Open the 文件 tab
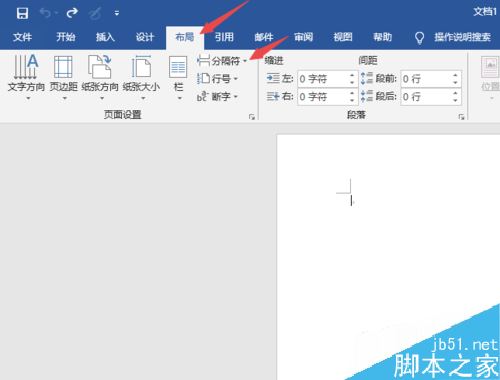 click(x=22, y=37)
